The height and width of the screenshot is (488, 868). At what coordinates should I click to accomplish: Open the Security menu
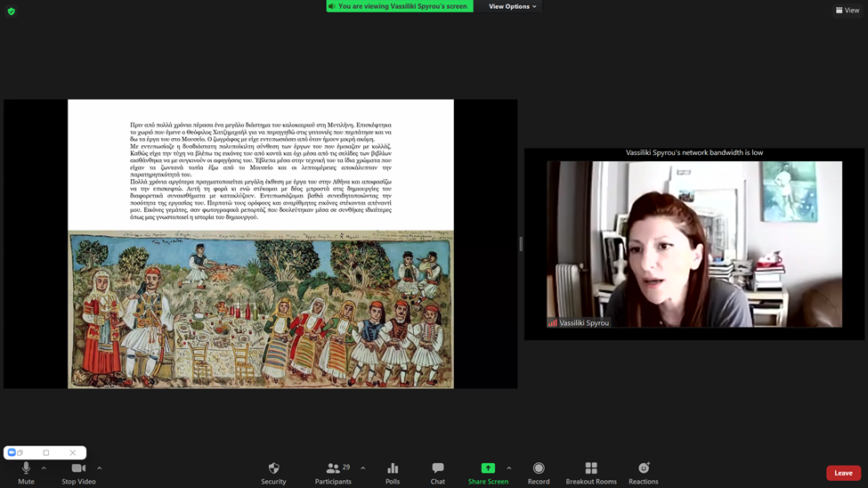coord(273,474)
